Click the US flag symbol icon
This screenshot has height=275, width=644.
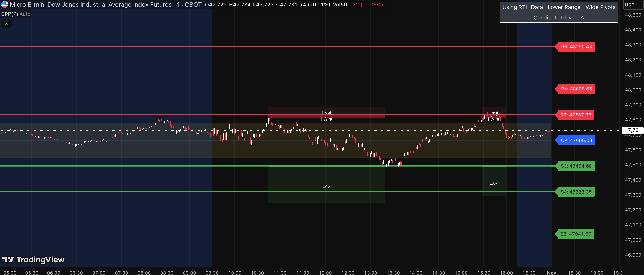(5, 5)
